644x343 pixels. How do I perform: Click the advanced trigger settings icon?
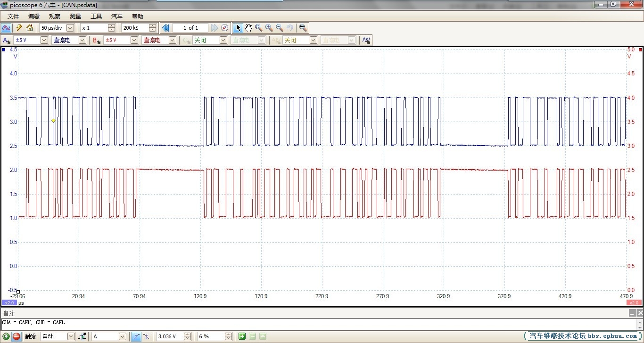tap(83, 336)
